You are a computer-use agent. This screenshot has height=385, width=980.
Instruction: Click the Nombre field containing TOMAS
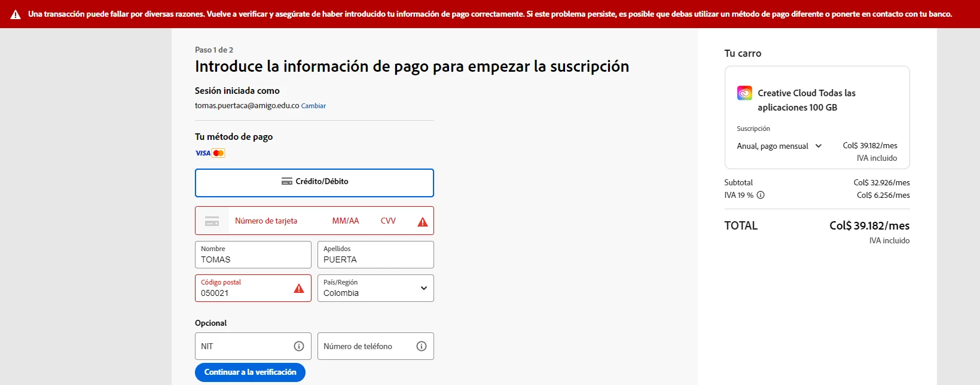point(253,255)
